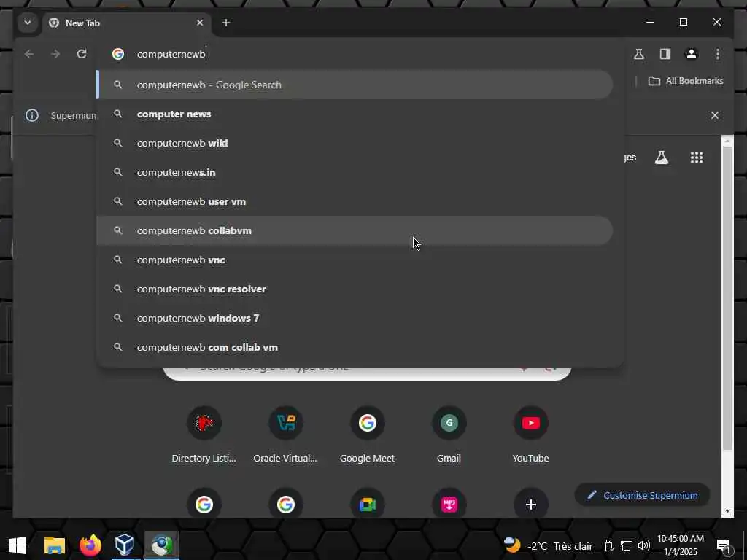Click the page labs flask icon
The width and height of the screenshot is (747, 560).
(661, 157)
